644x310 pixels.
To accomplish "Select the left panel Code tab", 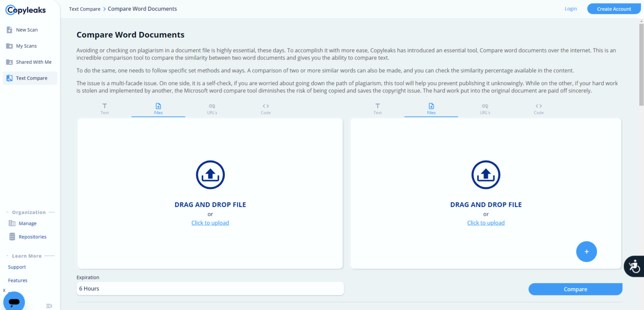I will pyautogui.click(x=266, y=109).
